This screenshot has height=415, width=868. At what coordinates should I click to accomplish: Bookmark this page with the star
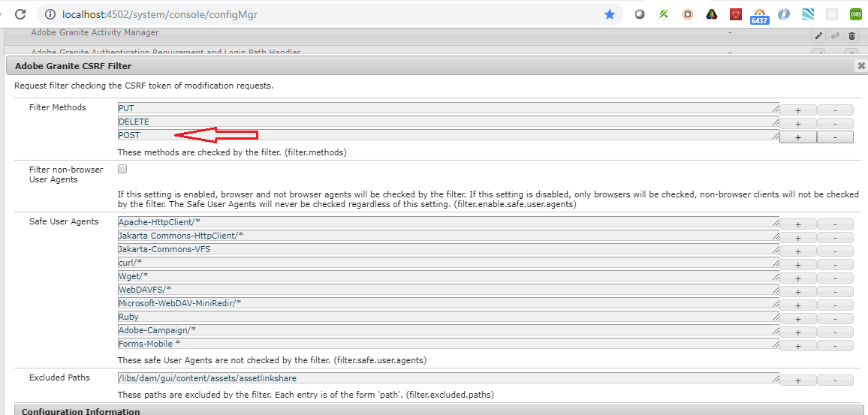[610, 14]
